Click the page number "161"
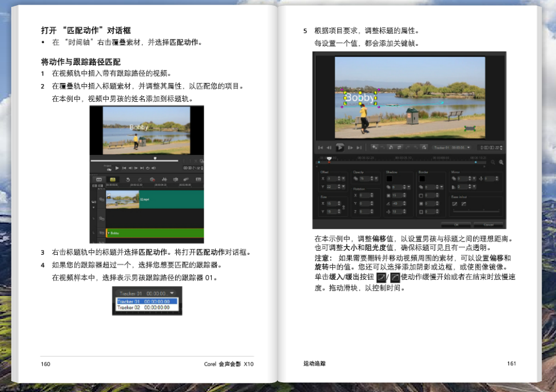The width and height of the screenshot is (556, 392). pyautogui.click(x=511, y=363)
